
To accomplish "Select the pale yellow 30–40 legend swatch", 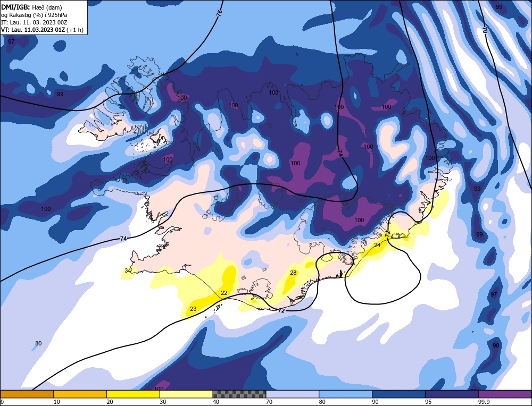I will coord(186,394).
